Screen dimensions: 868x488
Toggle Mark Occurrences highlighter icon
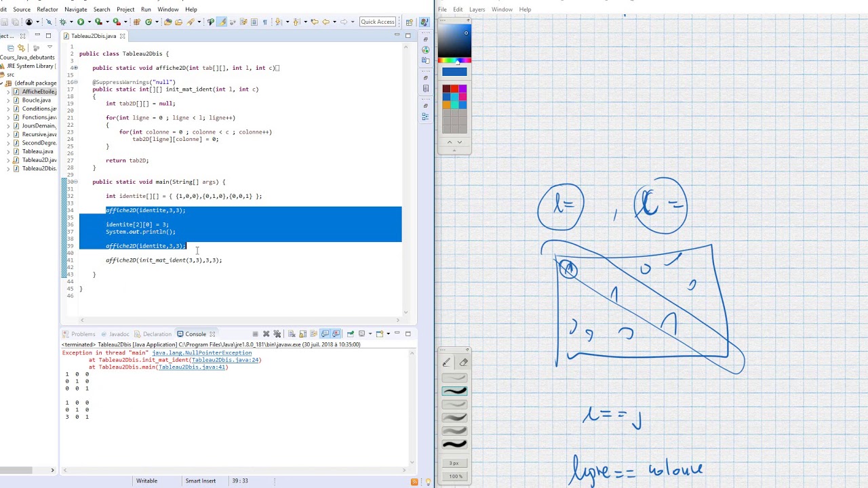pos(222,22)
